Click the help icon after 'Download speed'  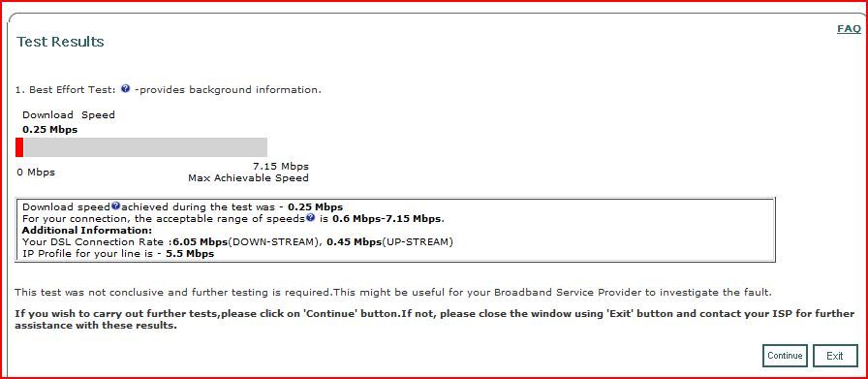pyautogui.click(x=115, y=206)
